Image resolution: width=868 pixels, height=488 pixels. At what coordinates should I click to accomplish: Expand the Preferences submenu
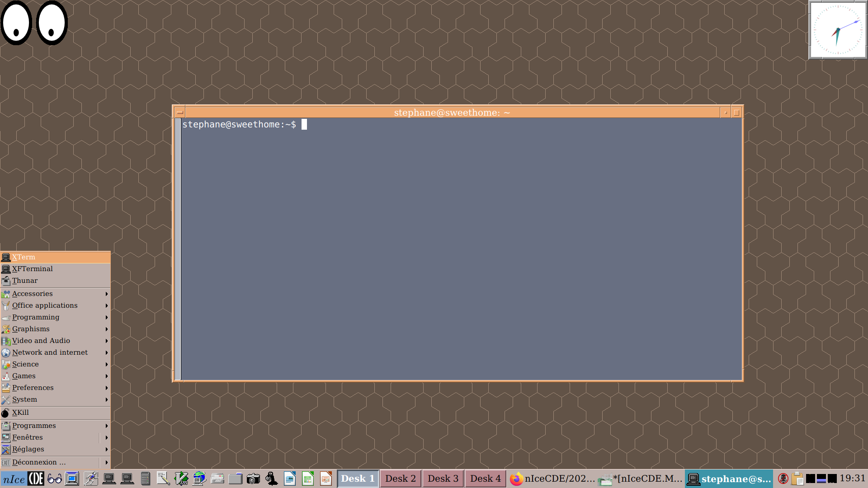click(x=56, y=388)
